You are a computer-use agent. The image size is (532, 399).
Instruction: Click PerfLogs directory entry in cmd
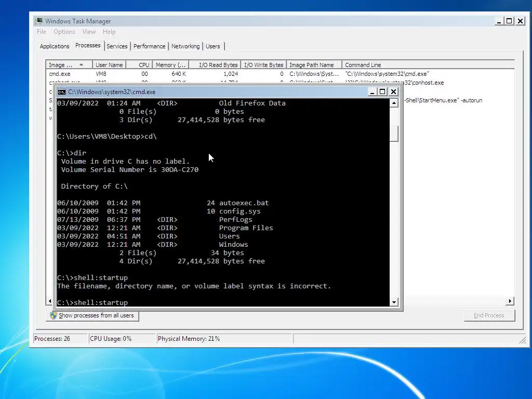(x=236, y=220)
